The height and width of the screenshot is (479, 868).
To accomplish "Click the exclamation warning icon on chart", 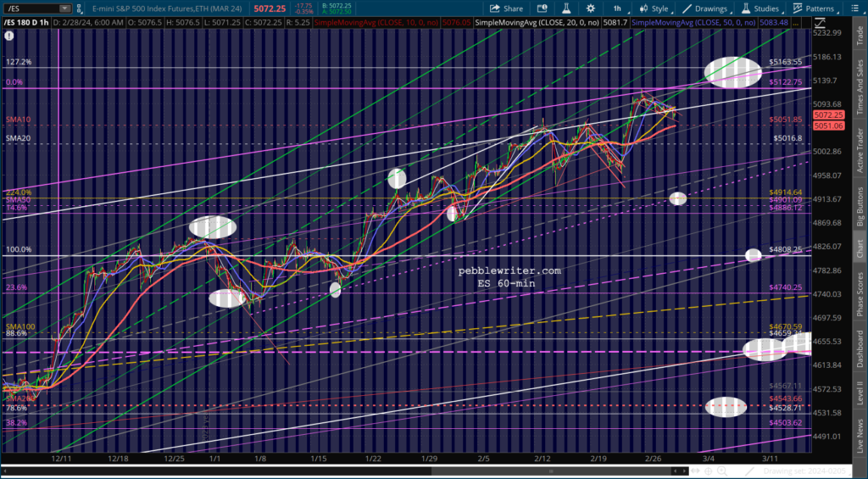I will (x=8, y=36).
